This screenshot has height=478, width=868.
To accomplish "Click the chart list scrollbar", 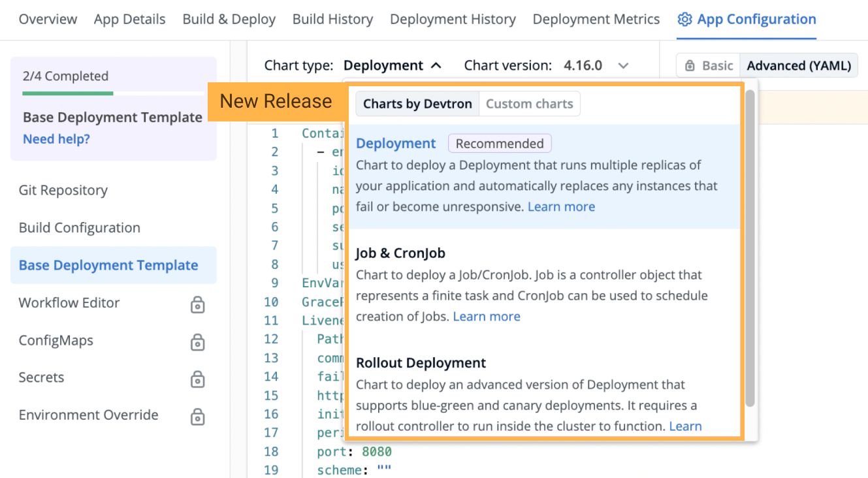I will pos(750,248).
